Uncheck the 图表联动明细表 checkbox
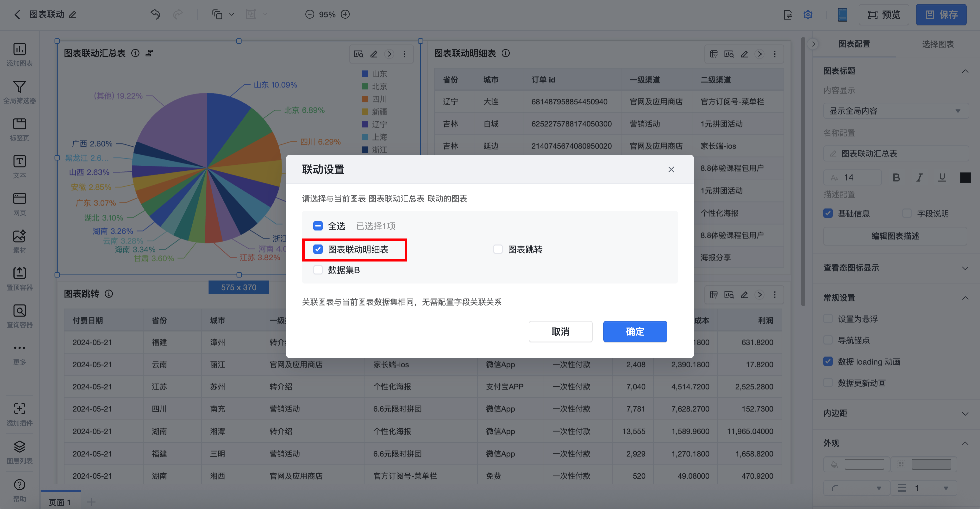The height and width of the screenshot is (509, 980). pos(318,249)
